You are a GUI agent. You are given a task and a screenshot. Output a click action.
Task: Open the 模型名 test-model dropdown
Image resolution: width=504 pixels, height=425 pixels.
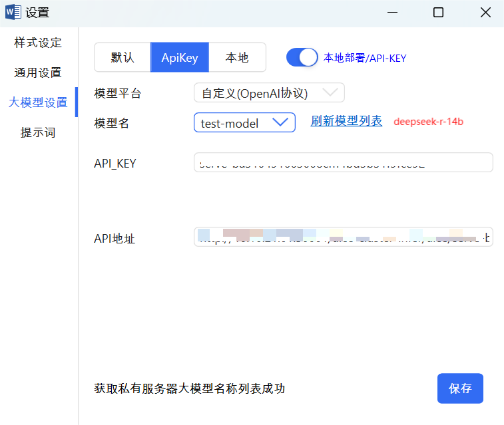click(244, 122)
